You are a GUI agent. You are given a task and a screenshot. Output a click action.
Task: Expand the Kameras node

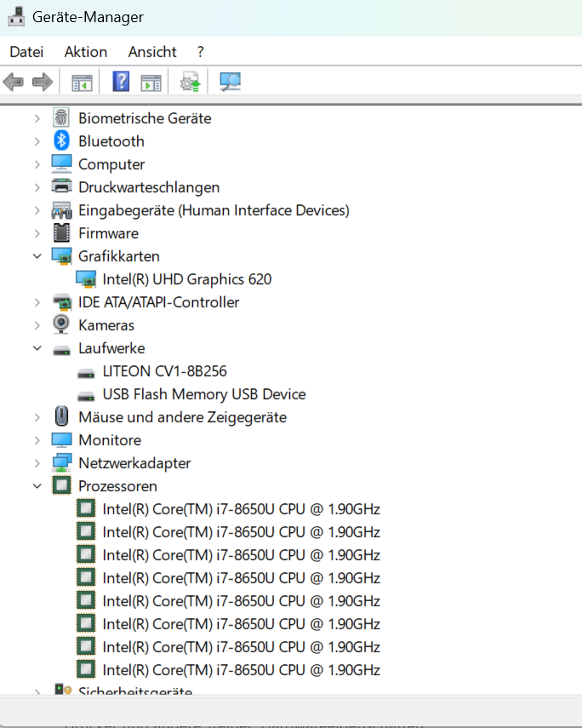pos(37,325)
